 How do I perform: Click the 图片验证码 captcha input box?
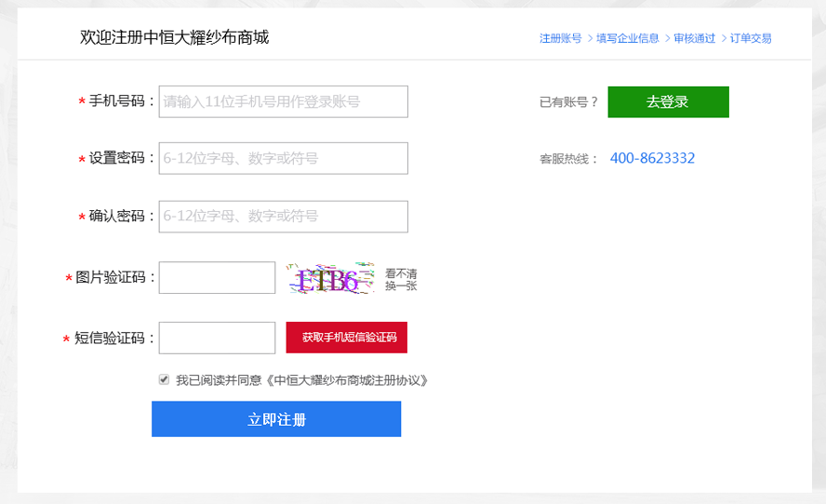click(217, 277)
